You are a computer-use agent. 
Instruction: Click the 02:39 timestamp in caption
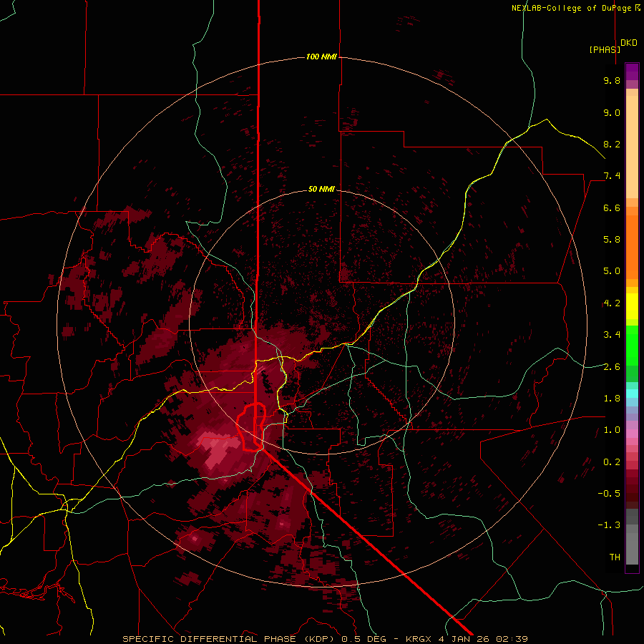point(512,639)
